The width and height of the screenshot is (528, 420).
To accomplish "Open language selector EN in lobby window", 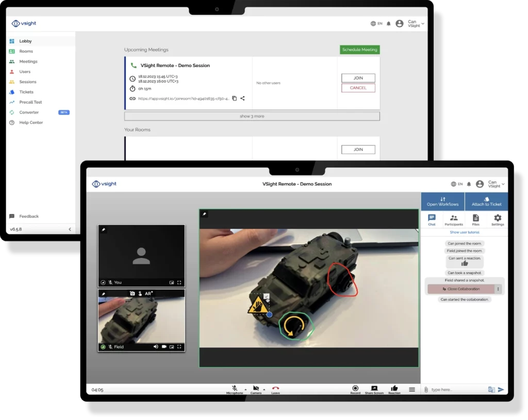I will point(376,24).
